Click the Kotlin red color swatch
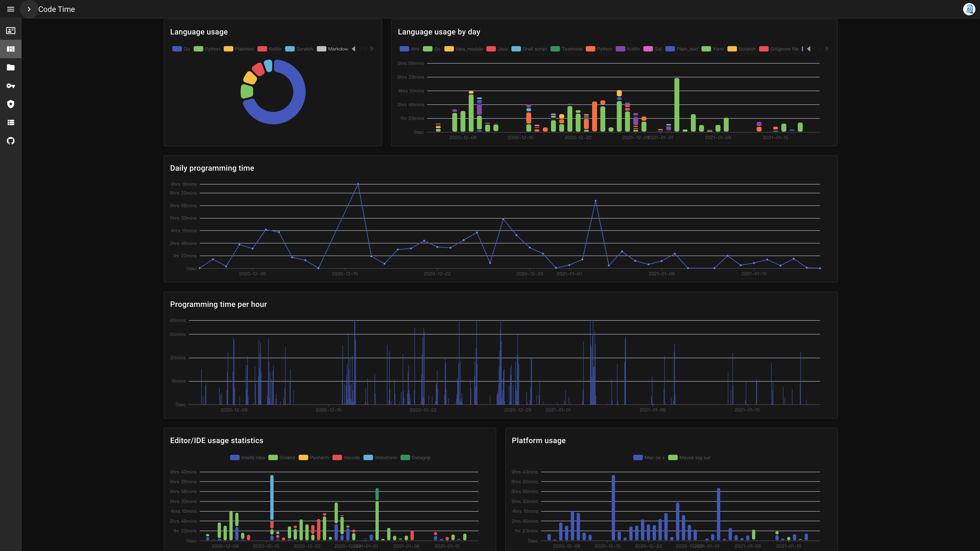This screenshot has width=980, height=551. coord(262,49)
